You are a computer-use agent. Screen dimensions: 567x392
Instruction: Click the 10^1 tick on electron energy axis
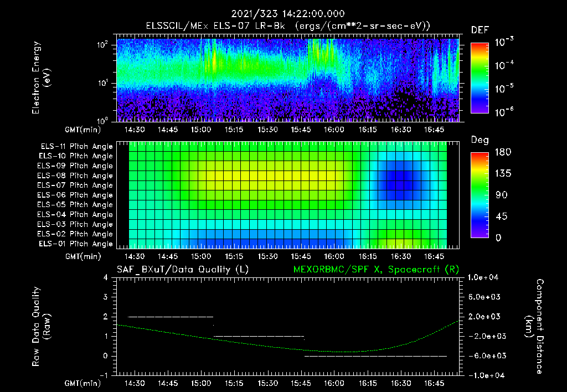pos(102,83)
